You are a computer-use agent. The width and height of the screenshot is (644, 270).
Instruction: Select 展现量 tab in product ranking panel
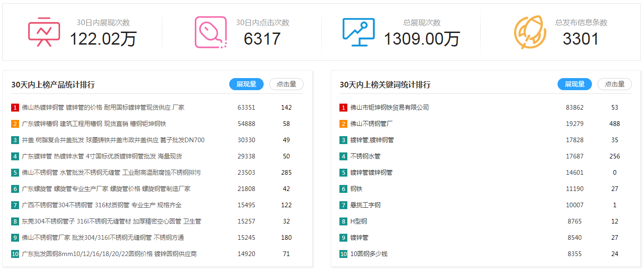pyautogui.click(x=246, y=84)
